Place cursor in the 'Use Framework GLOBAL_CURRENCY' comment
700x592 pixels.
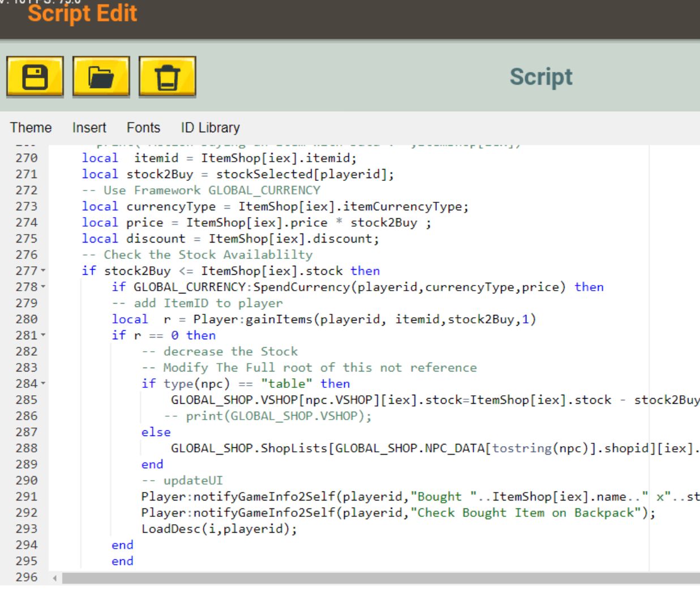coord(211,191)
